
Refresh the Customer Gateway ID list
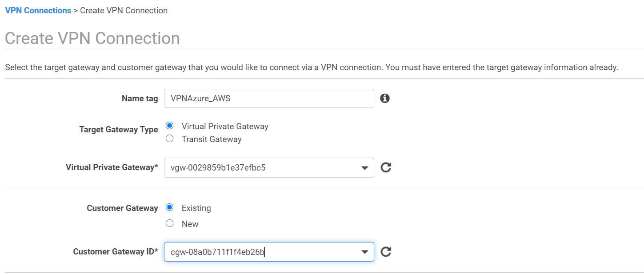pos(386,252)
